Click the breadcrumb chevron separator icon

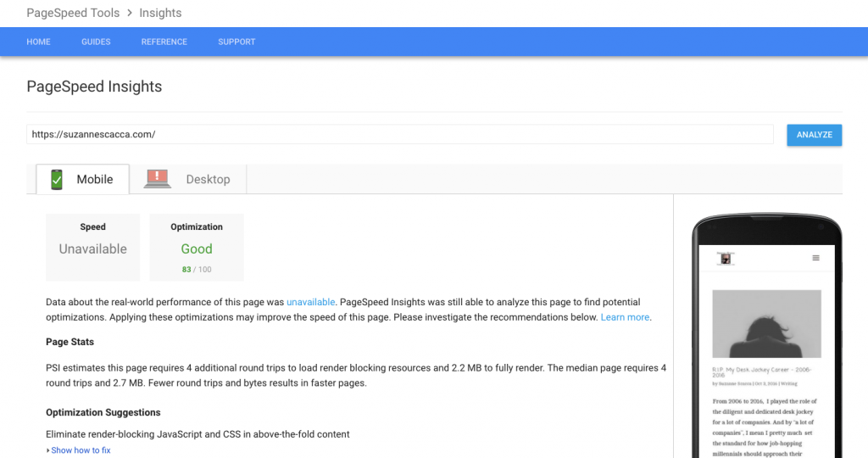[x=130, y=13]
